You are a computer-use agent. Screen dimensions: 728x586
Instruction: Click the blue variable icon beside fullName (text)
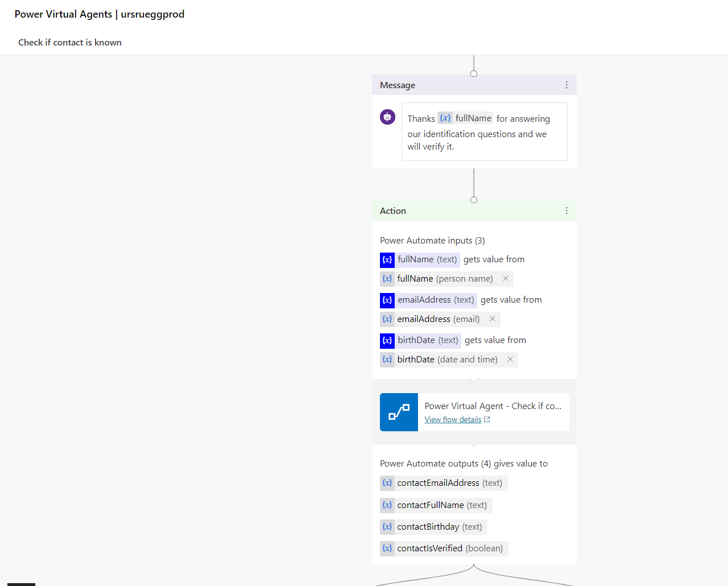click(387, 259)
